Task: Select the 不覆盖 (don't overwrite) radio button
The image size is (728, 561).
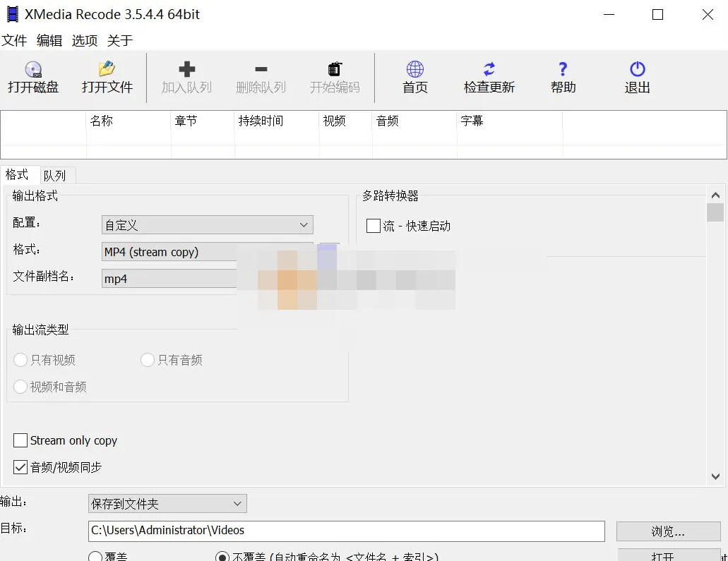Action: pos(222,556)
